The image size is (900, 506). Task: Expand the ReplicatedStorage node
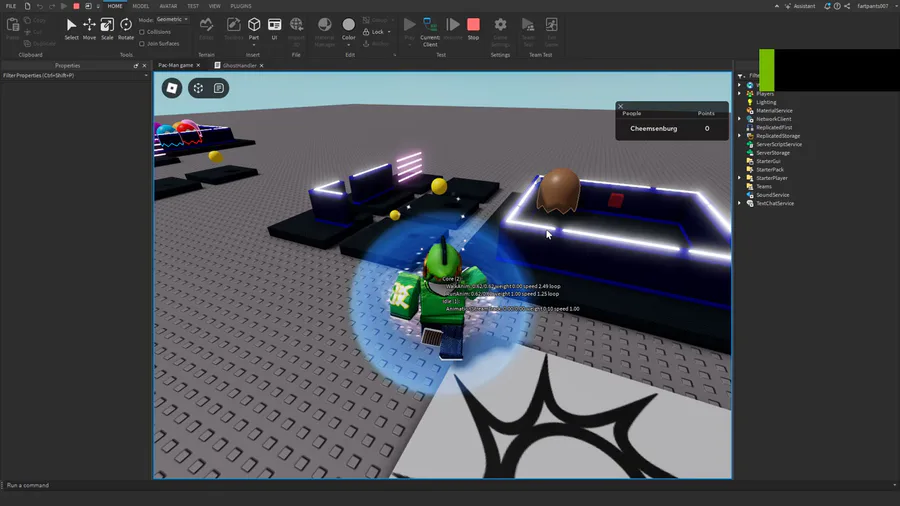[x=739, y=136]
